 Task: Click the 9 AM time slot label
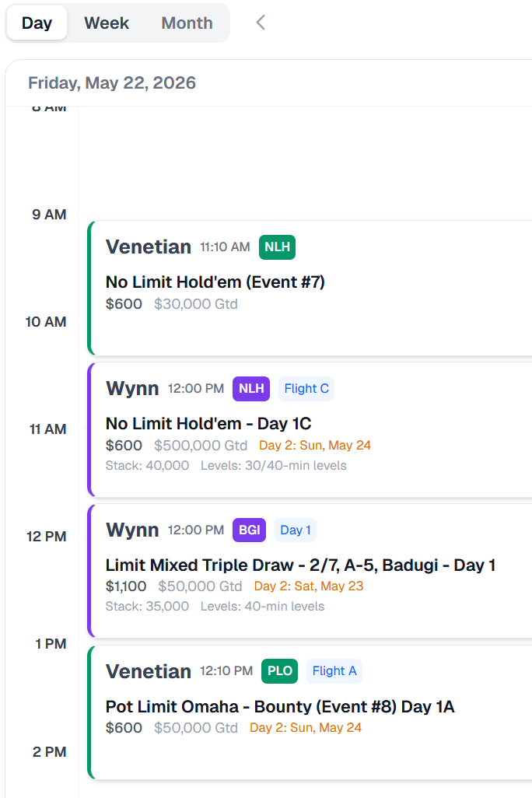[x=49, y=215]
